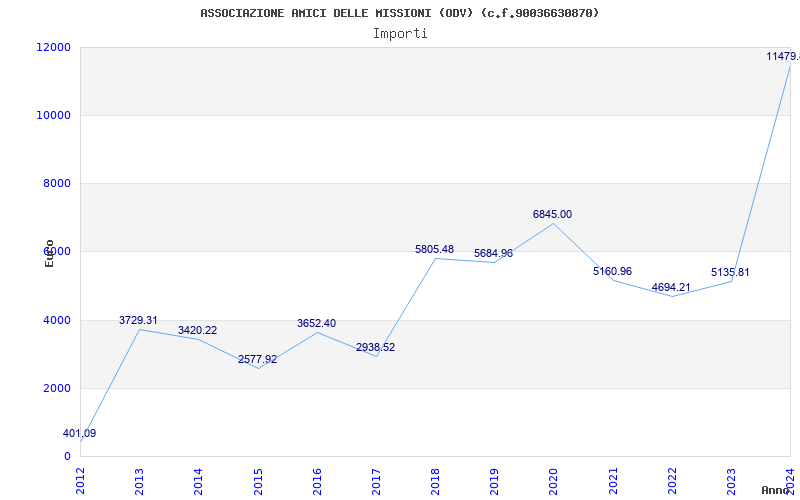The height and width of the screenshot is (500, 800).
Task: Click the 2017 x-axis year label
Action: pyautogui.click(x=376, y=481)
